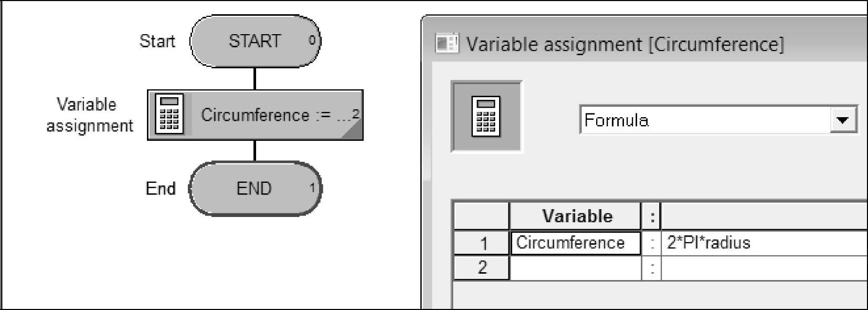Click the folded corner of the Circumference block
Screen dimensions: 868x310
pyautogui.click(x=353, y=132)
